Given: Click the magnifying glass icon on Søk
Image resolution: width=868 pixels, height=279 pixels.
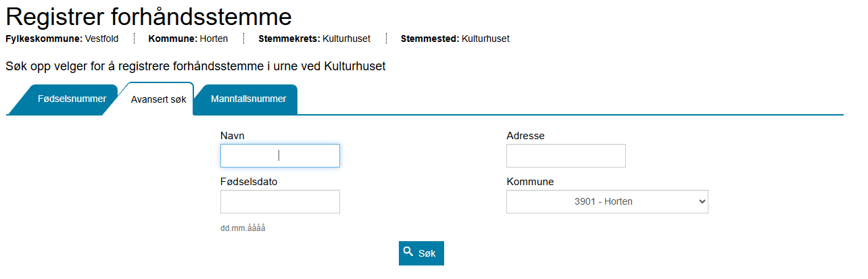Looking at the screenshot, I should click(x=408, y=252).
